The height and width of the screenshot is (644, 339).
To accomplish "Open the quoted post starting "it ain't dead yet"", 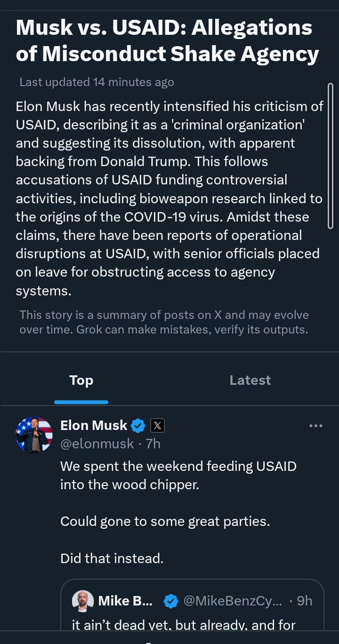I will (x=184, y=625).
